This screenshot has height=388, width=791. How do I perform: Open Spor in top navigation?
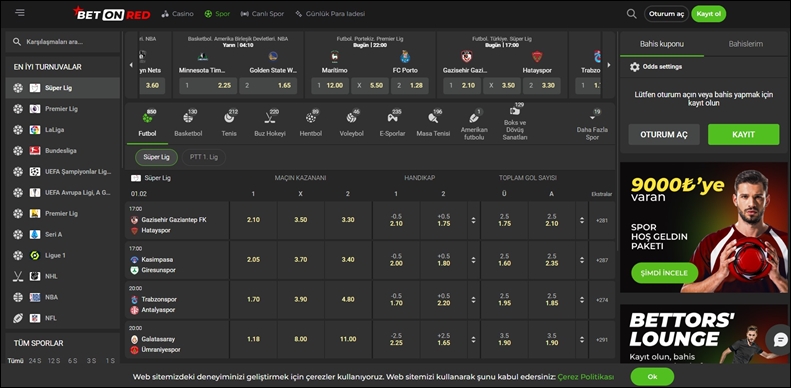217,14
